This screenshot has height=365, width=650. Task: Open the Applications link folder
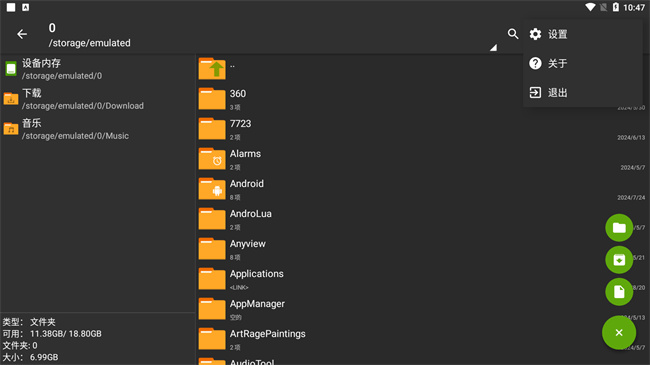click(422, 279)
